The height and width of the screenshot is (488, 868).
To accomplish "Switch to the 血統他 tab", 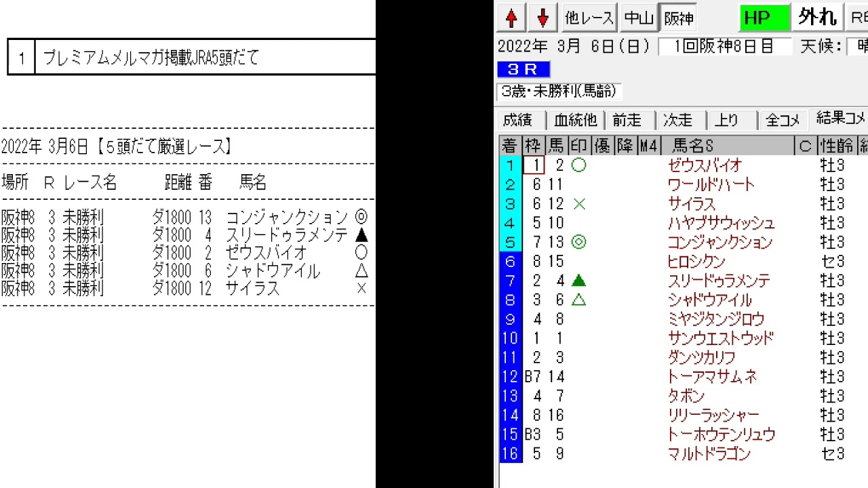I will pos(575,120).
